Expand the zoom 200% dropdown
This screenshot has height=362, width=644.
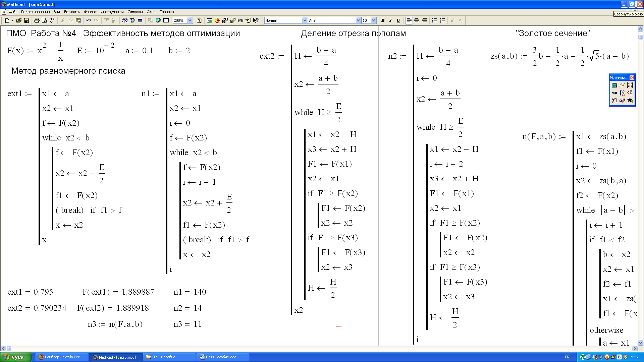190,20
